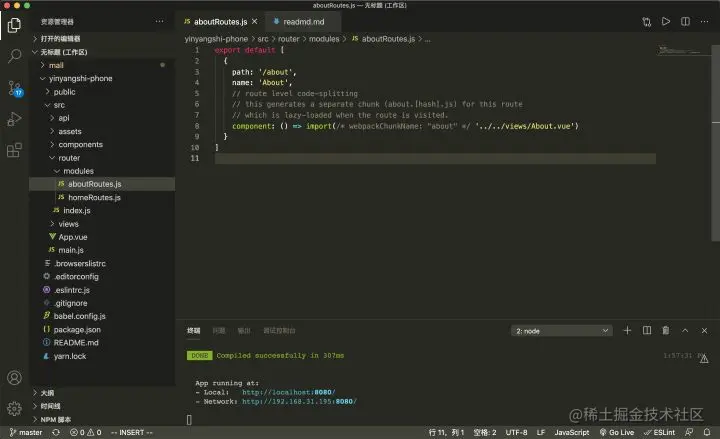
Task: Close the aboutRoutes.js editor tab
Action: point(254,22)
